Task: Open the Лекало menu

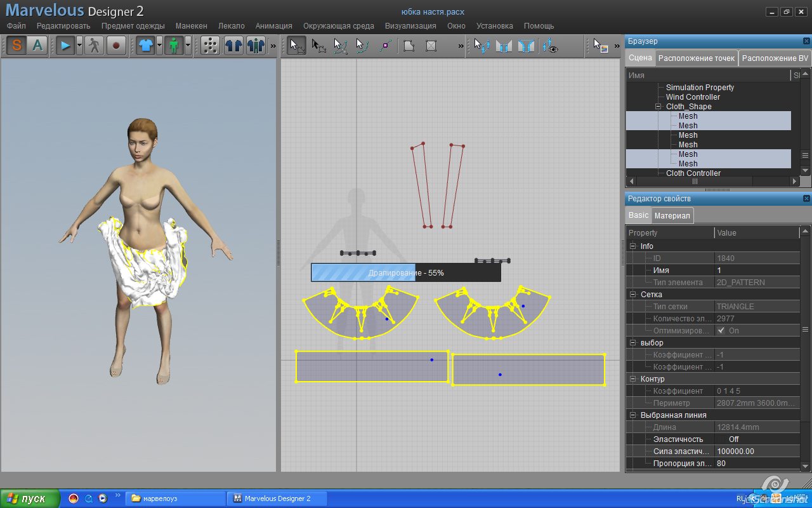Action: [x=231, y=26]
